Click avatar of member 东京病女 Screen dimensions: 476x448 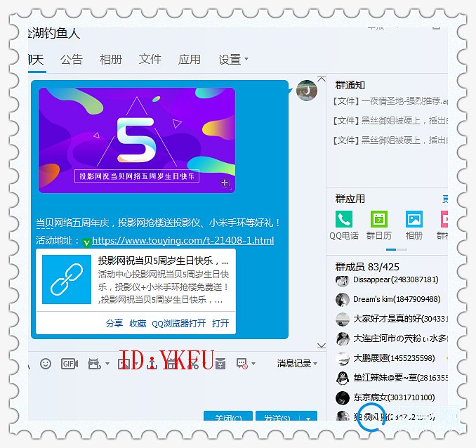click(342, 397)
